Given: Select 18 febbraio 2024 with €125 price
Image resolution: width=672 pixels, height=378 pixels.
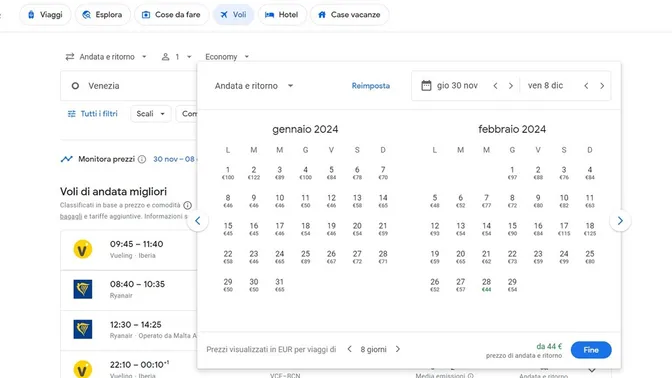Looking at the screenshot, I should pos(590,229).
